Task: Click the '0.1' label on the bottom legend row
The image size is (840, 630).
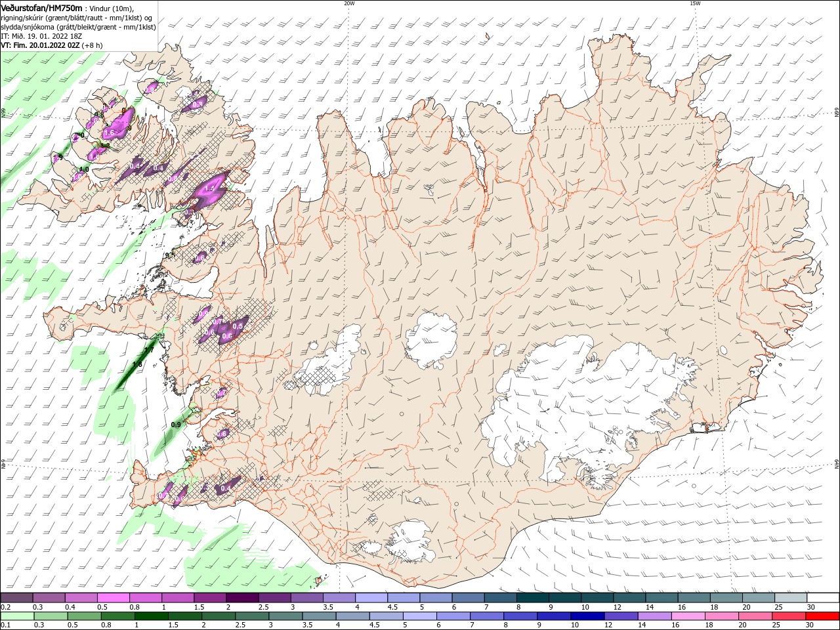Action: pos(5,625)
